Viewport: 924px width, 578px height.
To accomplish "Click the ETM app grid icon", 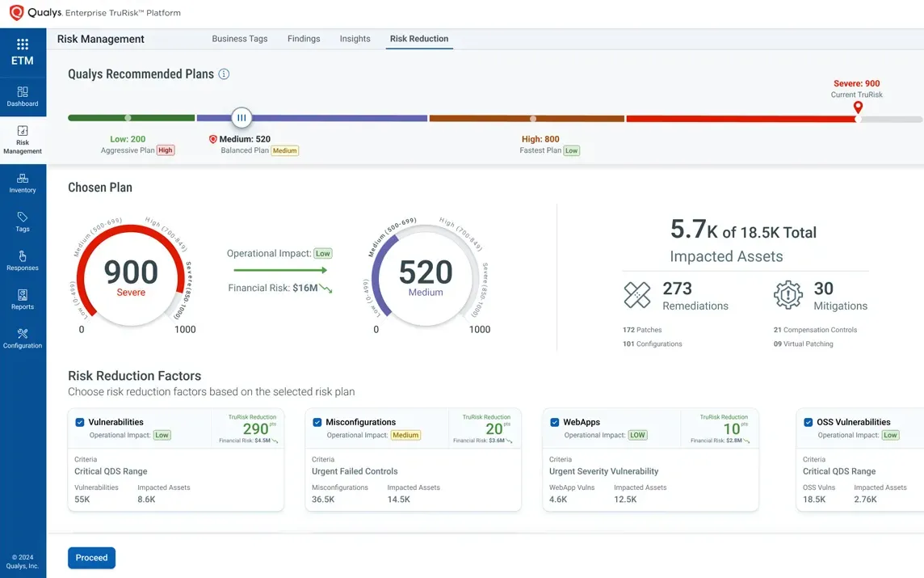I will pyautogui.click(x=22, y=43).
